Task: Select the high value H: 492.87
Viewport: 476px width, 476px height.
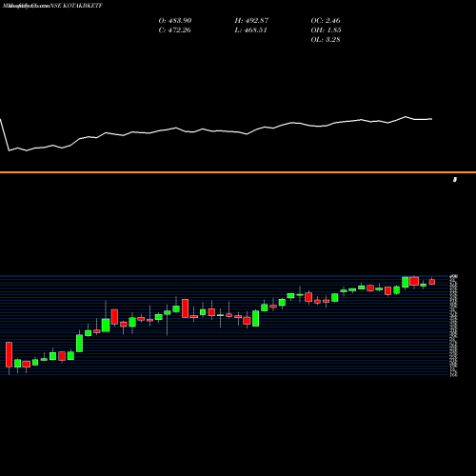Action: (x=251, y=20)
